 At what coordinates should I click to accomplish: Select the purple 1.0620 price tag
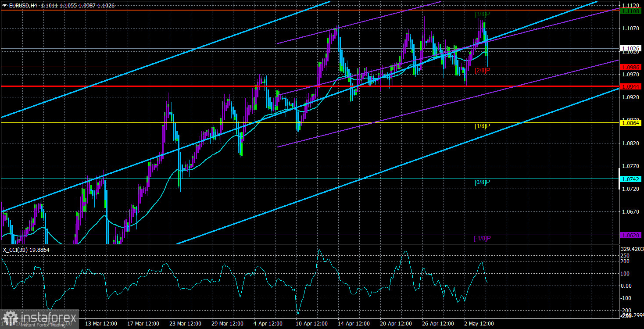(x=631, y=235)
